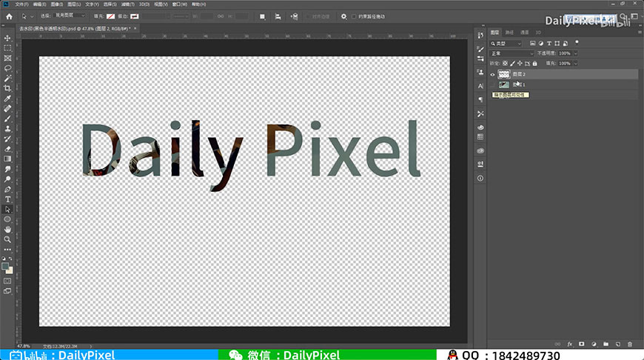Open the Layers panel flyout menu
This screenshot has height=360, width=644.
639,32
